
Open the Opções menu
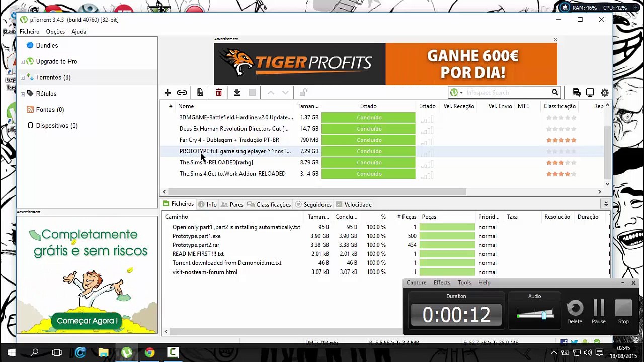click(x=55, y=31)
